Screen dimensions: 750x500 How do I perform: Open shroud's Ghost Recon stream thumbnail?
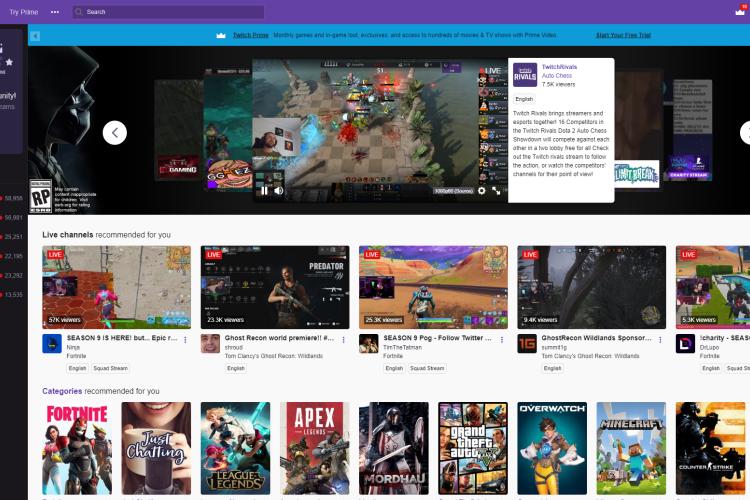[275, 287]
